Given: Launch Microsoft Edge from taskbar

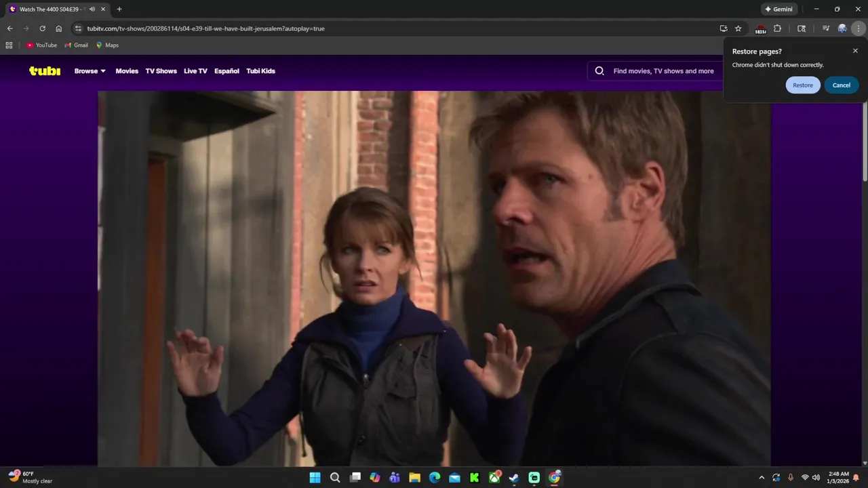Looking at the screenshot, I should 435,477.
